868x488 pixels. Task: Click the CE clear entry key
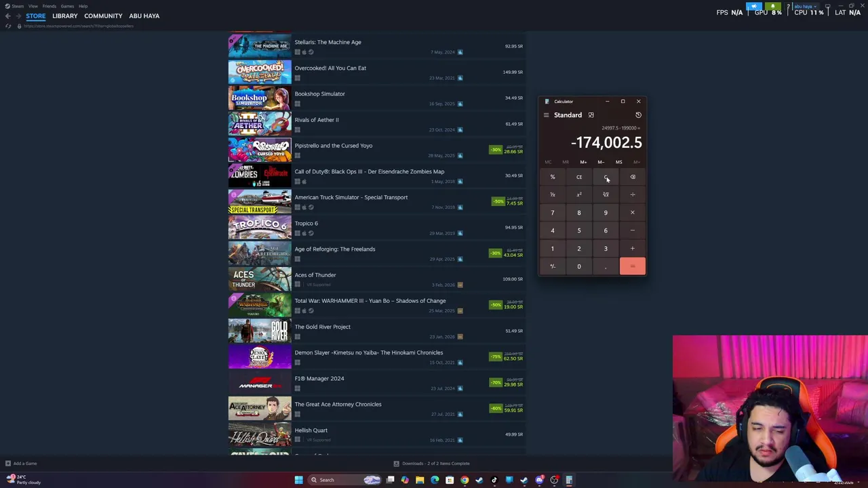[579, 177]
